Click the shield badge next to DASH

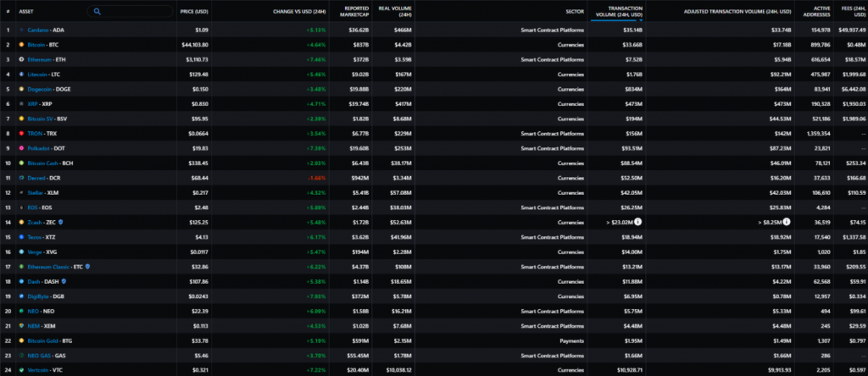[64, 281]
